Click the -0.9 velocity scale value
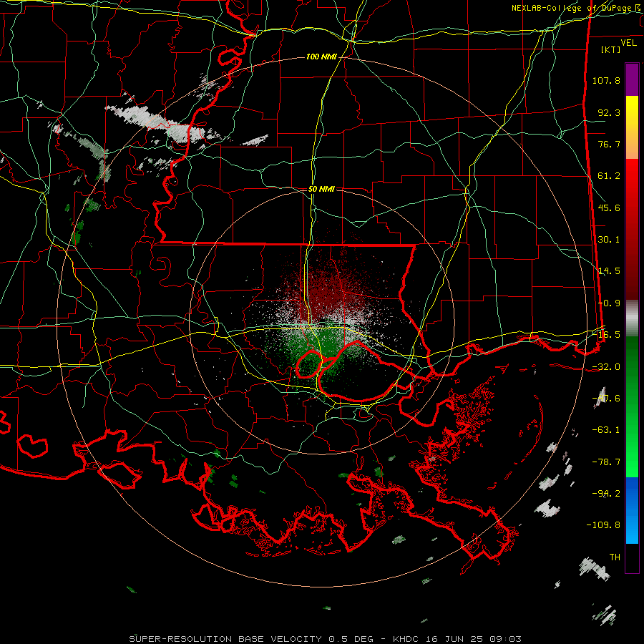Image resolution: width=644 pixels, height=644 pixels. pyautogui.click(x=609, y=303)
